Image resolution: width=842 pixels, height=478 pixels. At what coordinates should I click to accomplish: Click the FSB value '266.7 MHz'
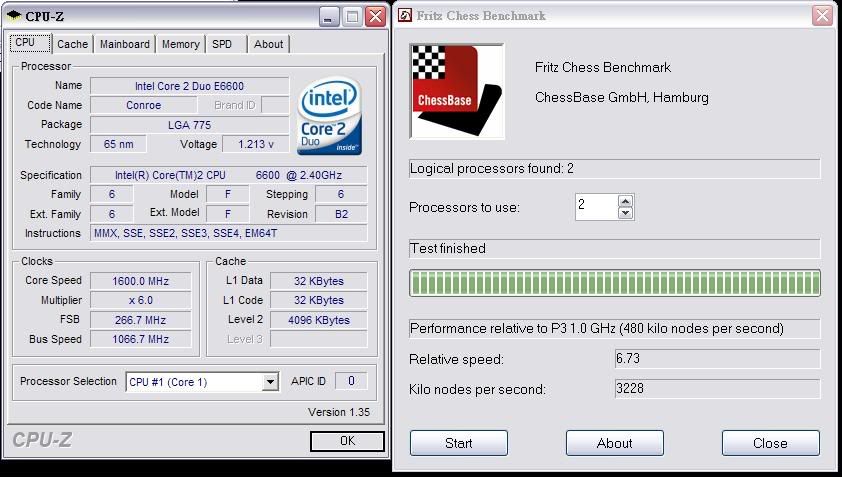(141, 320)
